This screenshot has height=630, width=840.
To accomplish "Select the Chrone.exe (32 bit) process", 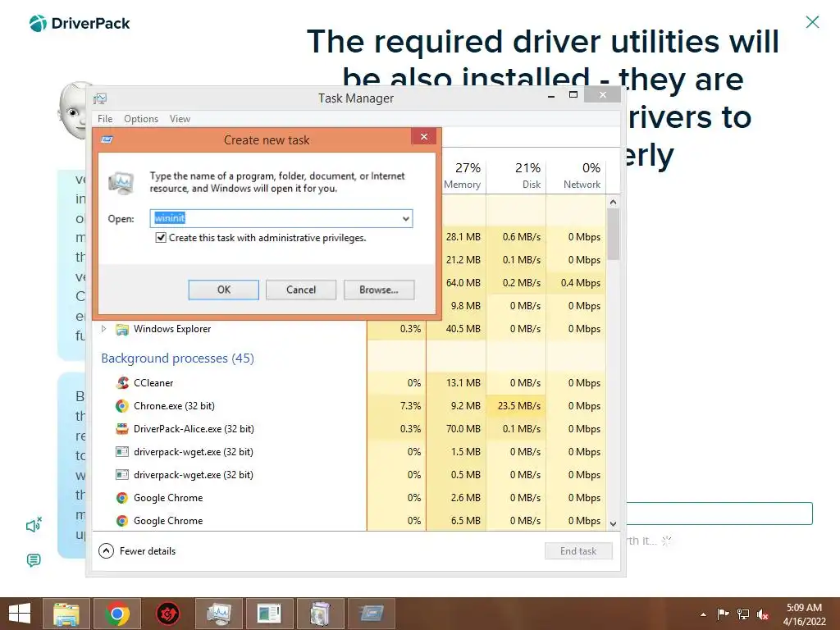I will point(174,406).
